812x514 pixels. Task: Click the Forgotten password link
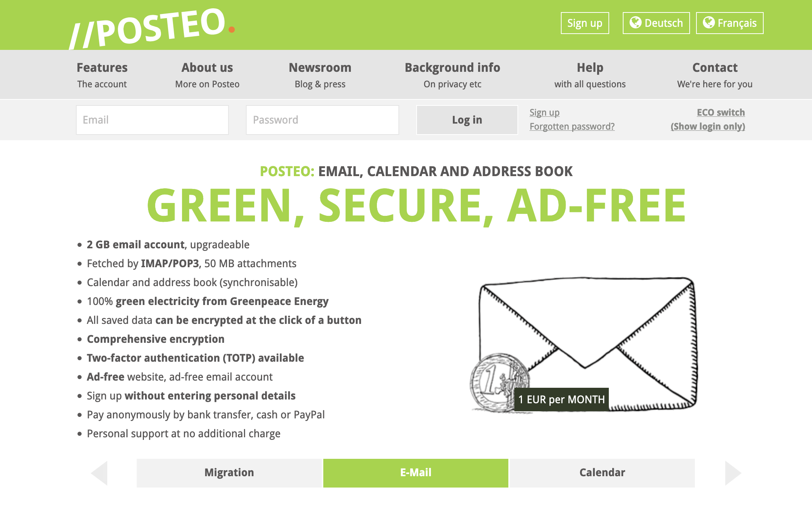pos(571,126)
